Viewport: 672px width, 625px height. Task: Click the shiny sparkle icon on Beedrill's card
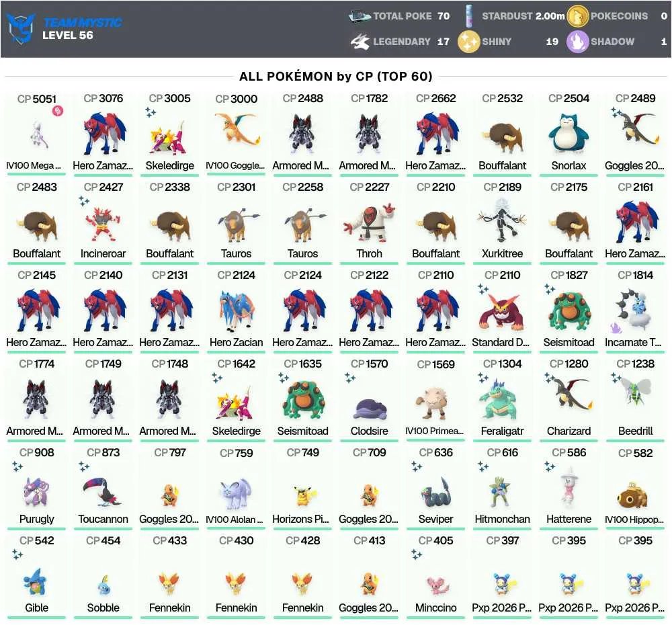tap(616, 378)
